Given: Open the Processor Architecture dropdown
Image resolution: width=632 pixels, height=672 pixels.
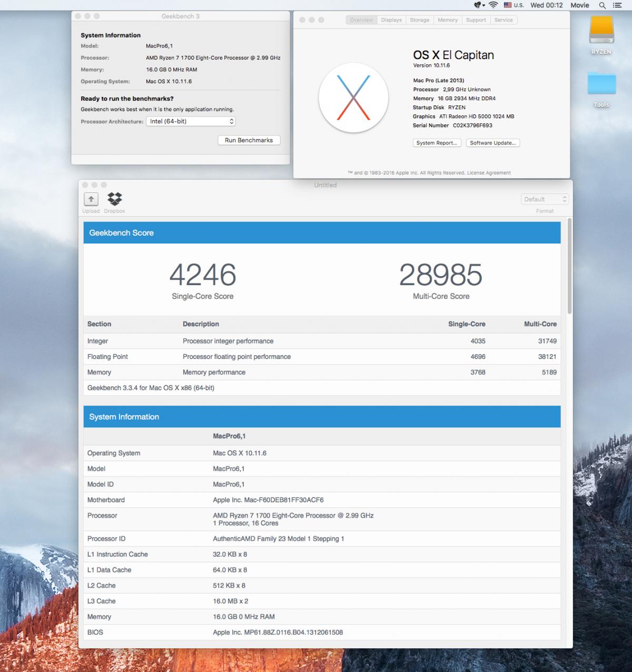Looking at the screenshot, I should [x=191, y=121].
